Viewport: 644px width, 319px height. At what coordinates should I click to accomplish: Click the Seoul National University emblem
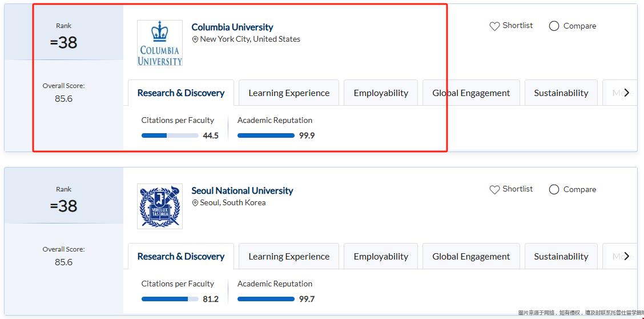click(x=160, y=206)
